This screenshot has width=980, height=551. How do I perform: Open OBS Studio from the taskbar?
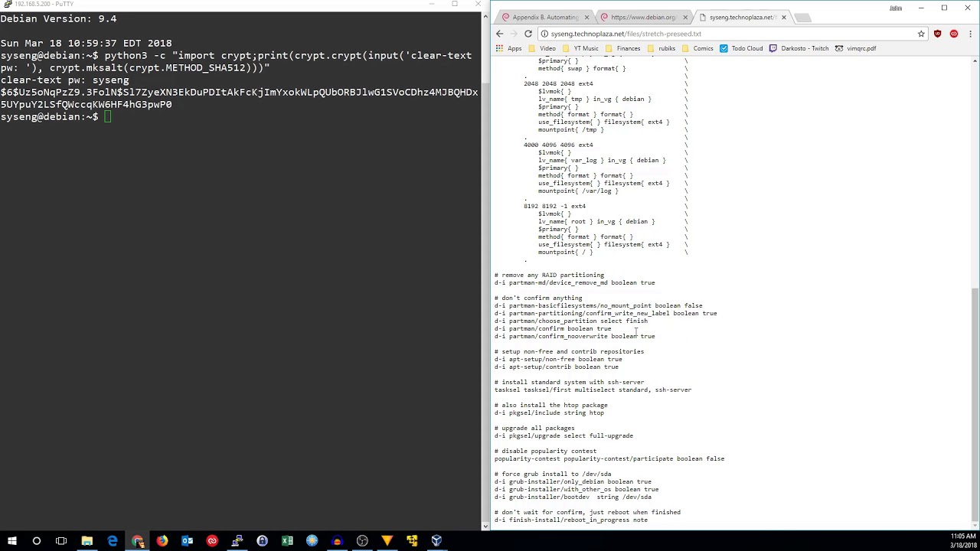point(362,541)
